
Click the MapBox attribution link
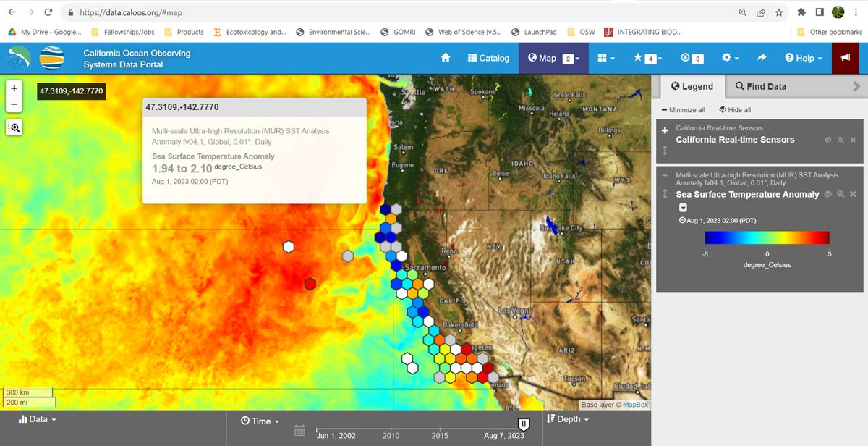tap(635, 405)
